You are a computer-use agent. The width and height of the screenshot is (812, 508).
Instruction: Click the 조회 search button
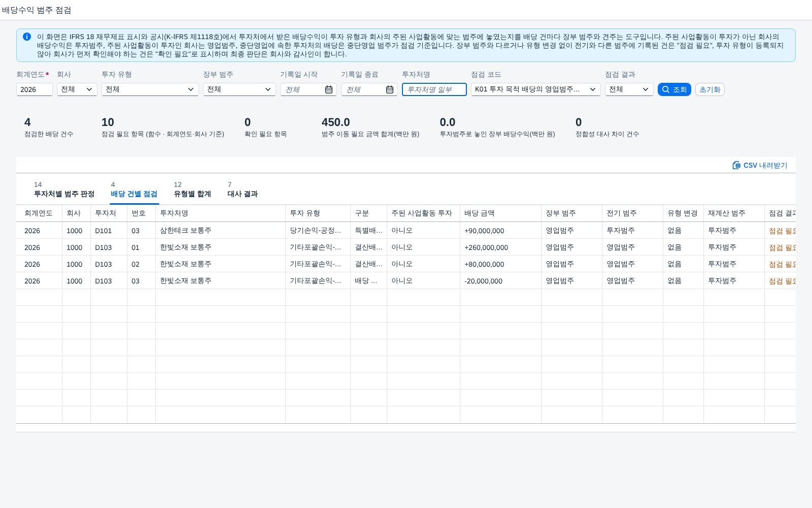click(674, 89)
